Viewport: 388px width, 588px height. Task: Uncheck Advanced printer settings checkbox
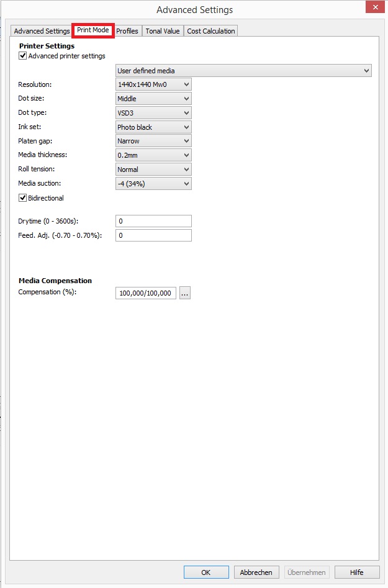23,56
